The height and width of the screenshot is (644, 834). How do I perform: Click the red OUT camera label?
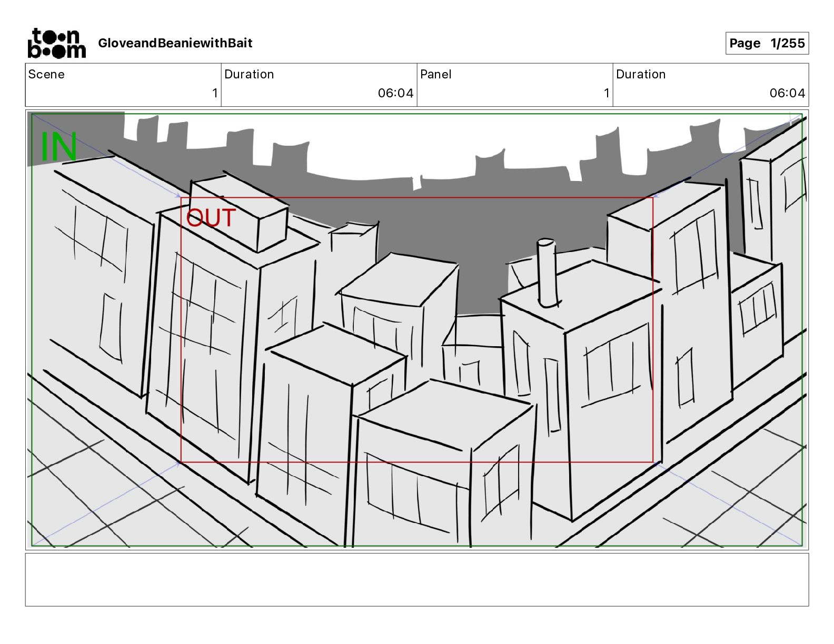coord(211,218)
